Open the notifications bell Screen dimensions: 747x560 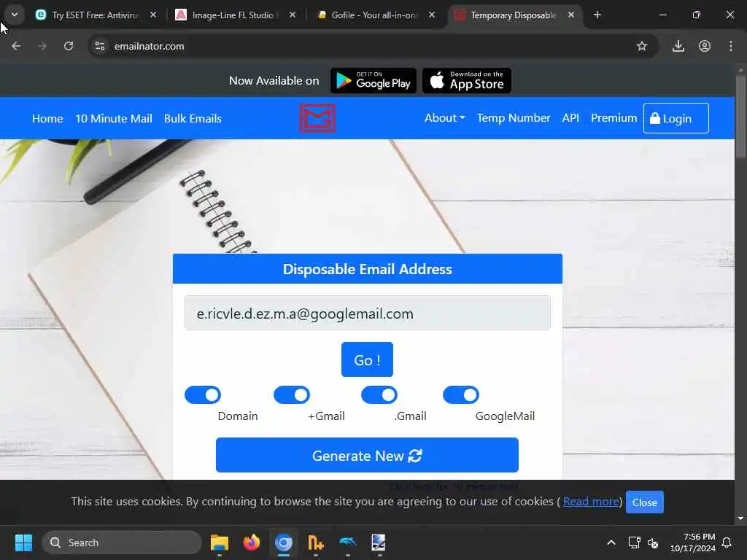tap(727, 542)
